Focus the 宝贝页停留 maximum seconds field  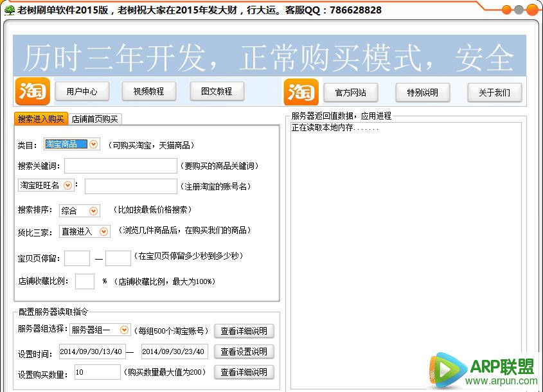(x=118, y=258)
